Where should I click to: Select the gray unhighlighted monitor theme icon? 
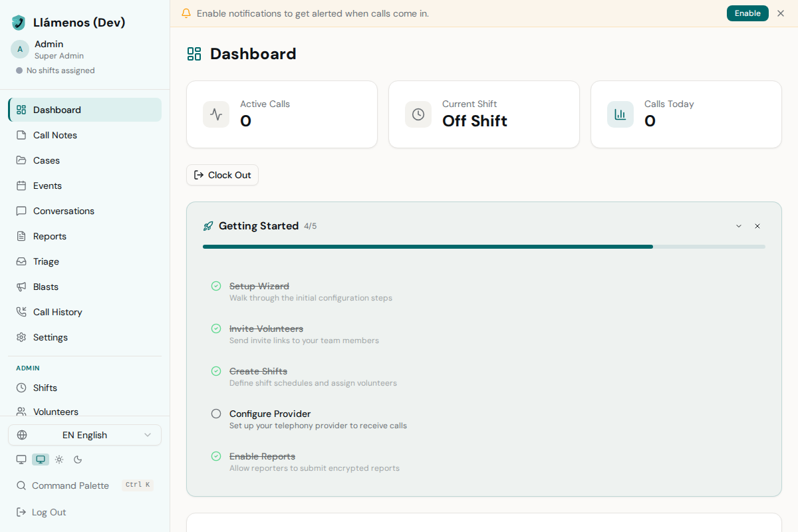[x=21, y=460]
